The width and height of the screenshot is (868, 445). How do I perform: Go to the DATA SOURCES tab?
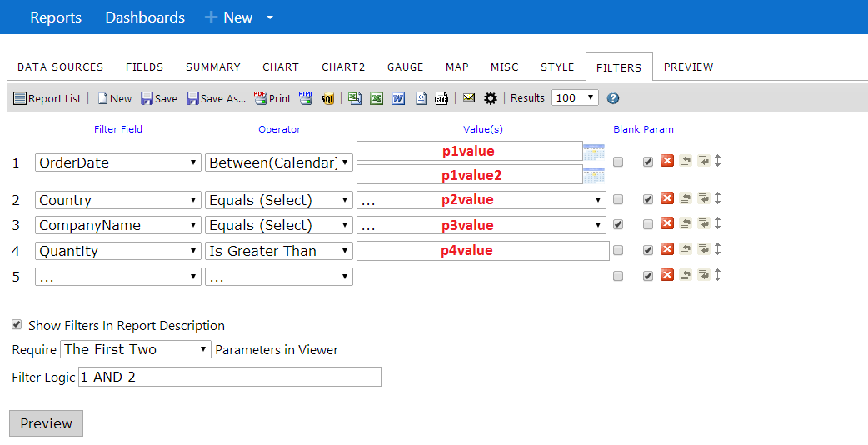pyautogui.click(x=60, y=67)
